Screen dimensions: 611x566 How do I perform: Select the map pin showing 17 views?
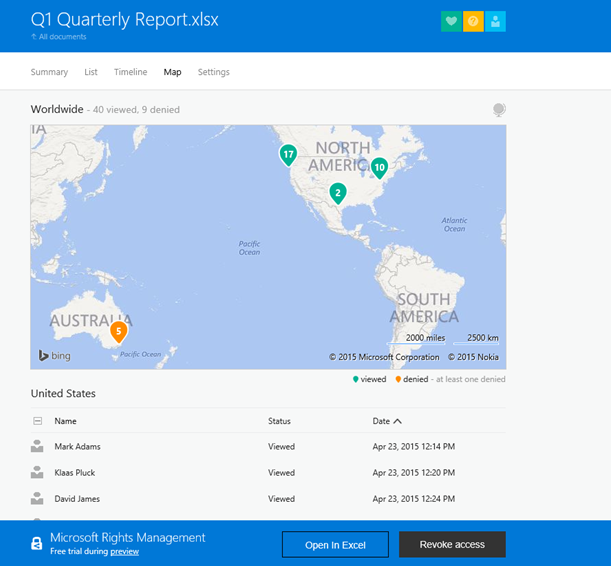pos(288,155)
